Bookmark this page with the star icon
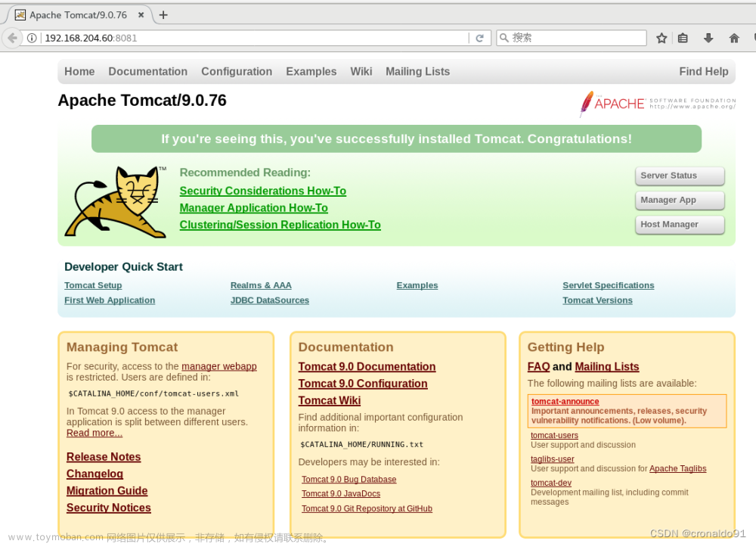Image resolution: width=756 pixels, height=544 pixels. coord(661,38)
